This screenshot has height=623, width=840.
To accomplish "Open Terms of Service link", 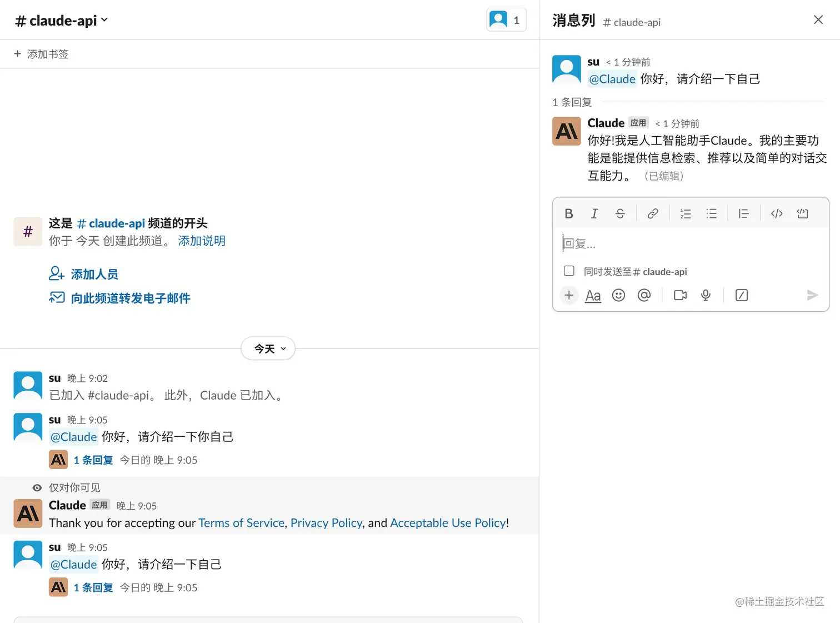I will coord(241,523).
